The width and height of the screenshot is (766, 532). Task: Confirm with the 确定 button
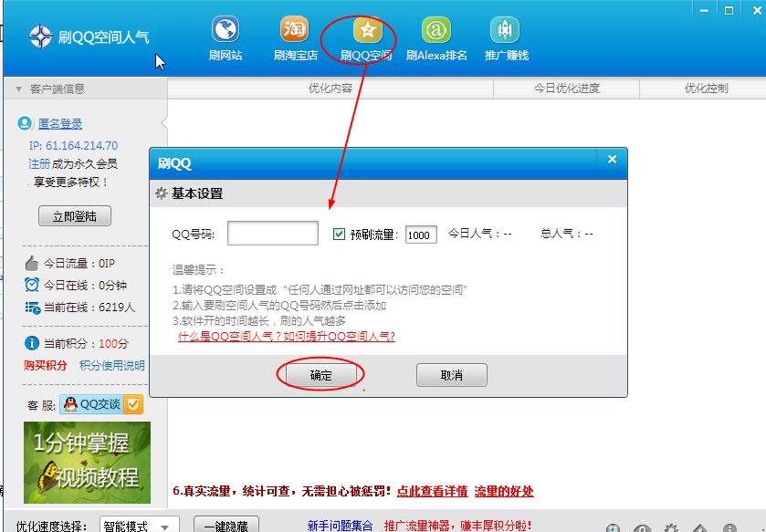tap(320, 375)
